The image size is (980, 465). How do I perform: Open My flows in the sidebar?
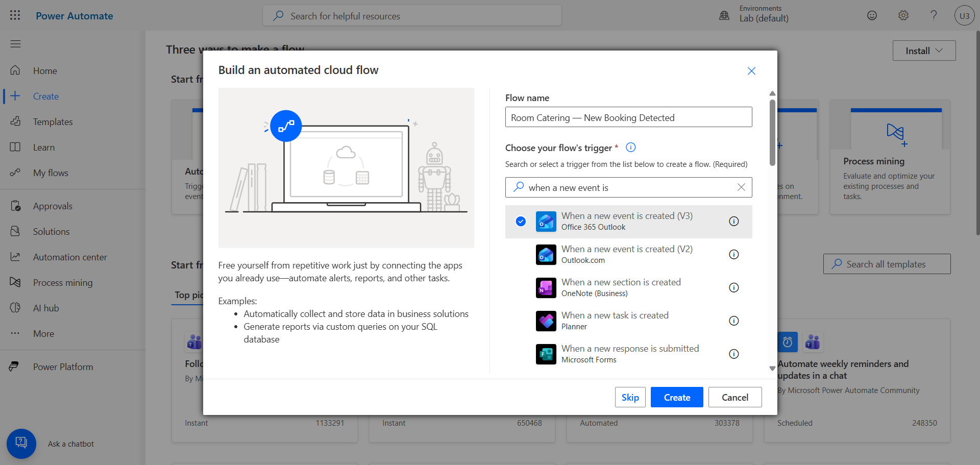click(72, 173)
